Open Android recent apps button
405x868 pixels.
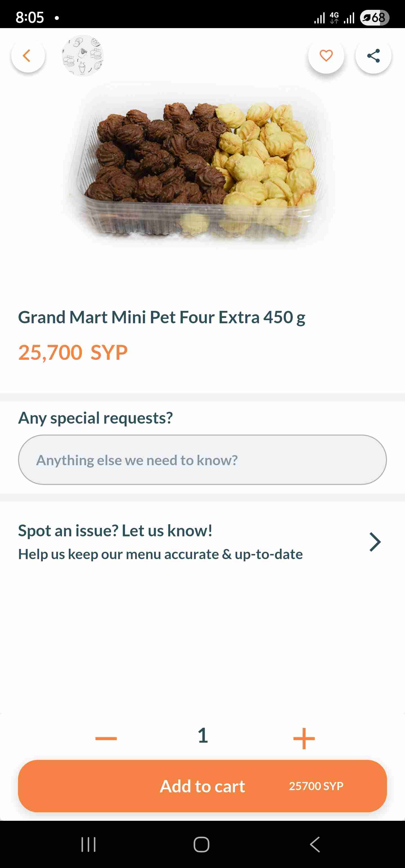pyautogui.click(x=88, y=844)
